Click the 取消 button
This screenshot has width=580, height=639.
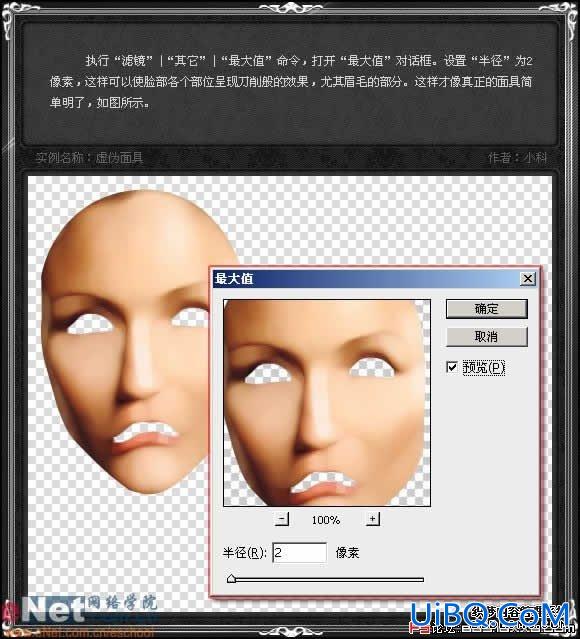pos(487,337)
